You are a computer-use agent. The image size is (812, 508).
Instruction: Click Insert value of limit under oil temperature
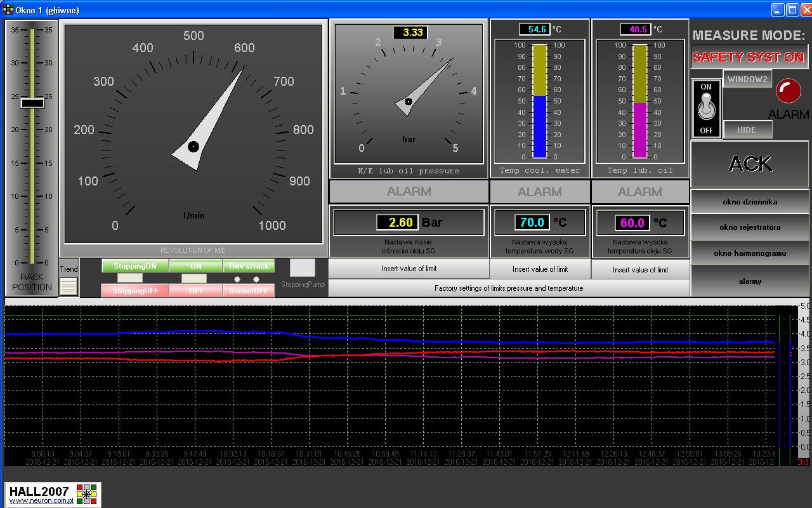640,270
